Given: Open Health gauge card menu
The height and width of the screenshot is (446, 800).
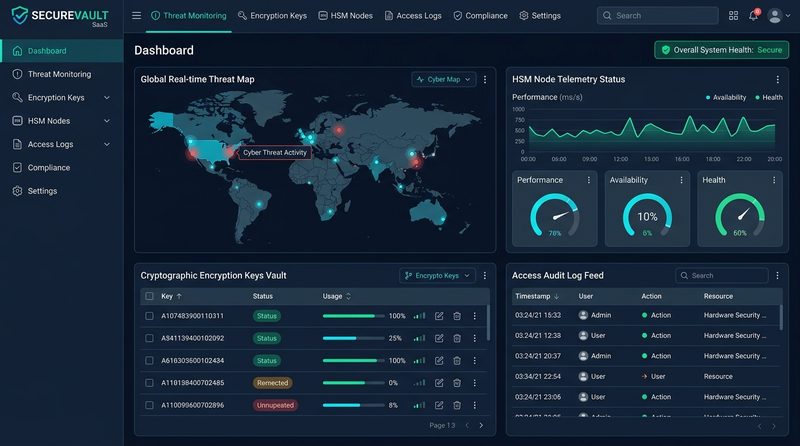Looking at the screenshot, I should click(x=774, y=180).
